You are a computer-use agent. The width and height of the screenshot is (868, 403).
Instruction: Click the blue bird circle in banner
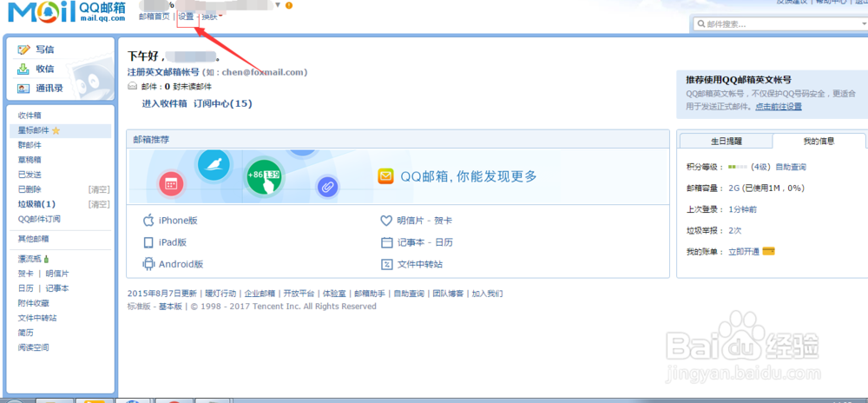pos(214,166)
